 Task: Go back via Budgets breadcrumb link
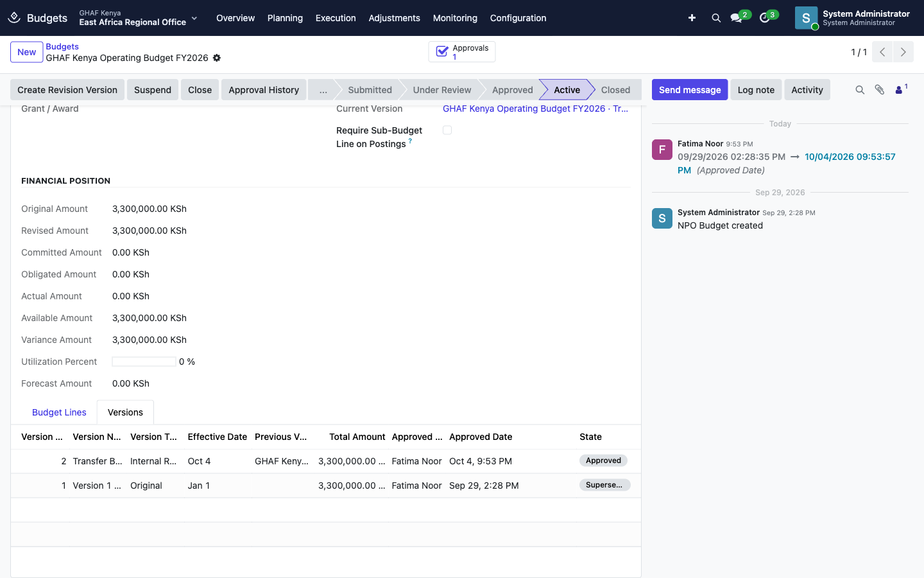[62, 46]
